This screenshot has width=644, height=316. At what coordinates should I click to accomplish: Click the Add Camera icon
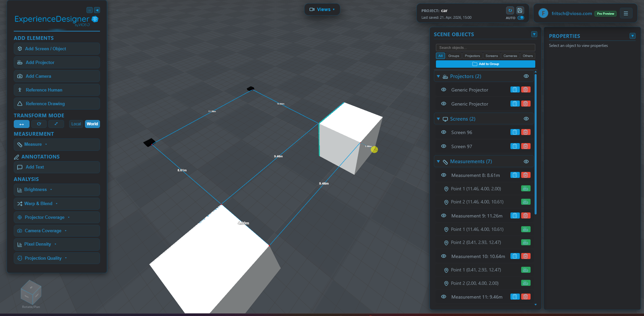(x=20, y=76)
